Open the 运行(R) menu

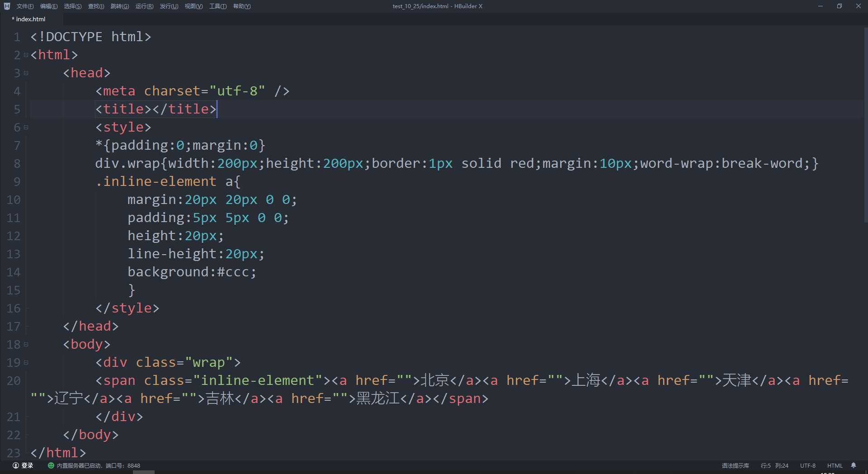144,6
